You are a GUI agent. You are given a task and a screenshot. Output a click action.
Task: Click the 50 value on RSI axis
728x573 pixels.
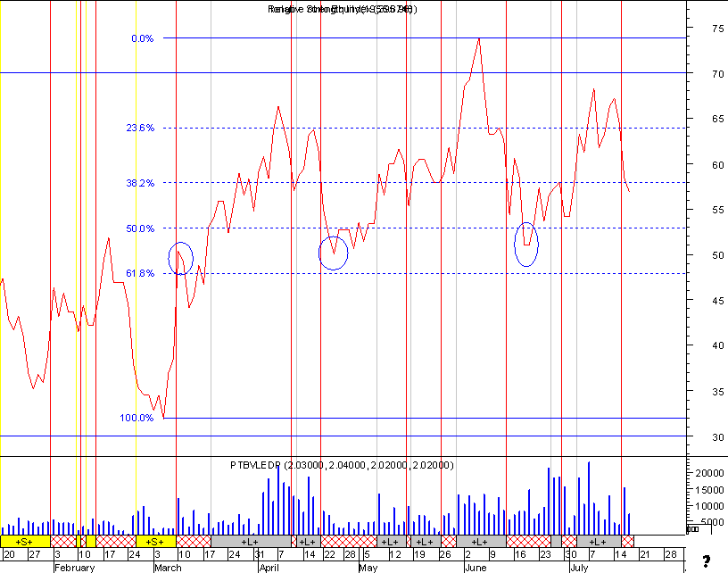(718, 255)
